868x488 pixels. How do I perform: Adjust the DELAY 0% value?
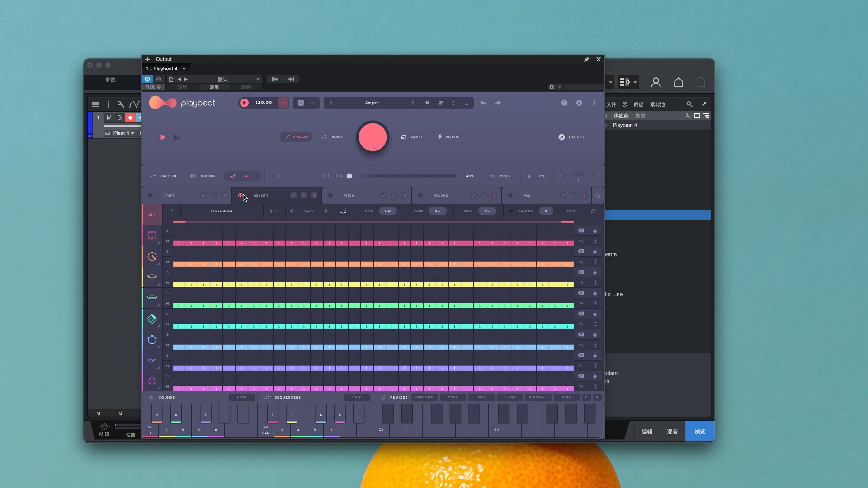487,211
